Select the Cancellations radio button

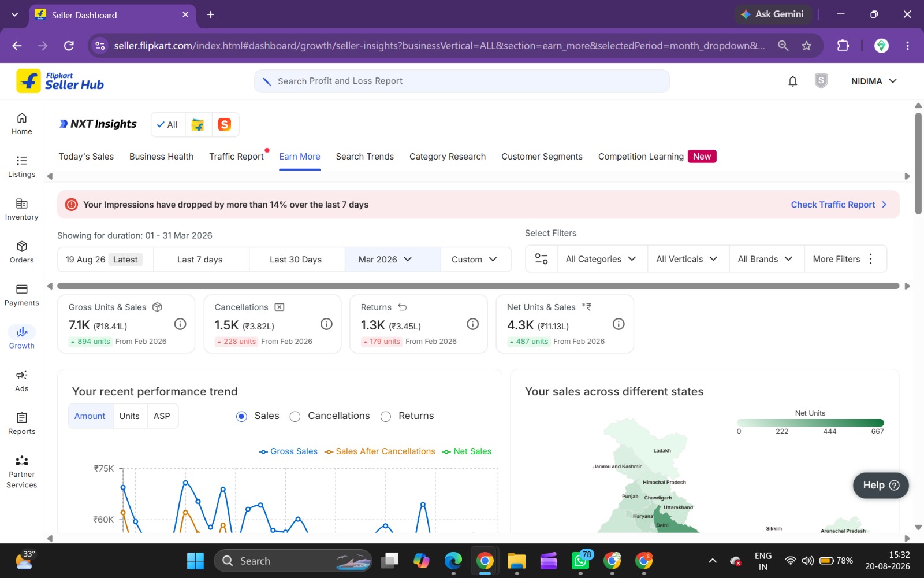click(295, 417)
